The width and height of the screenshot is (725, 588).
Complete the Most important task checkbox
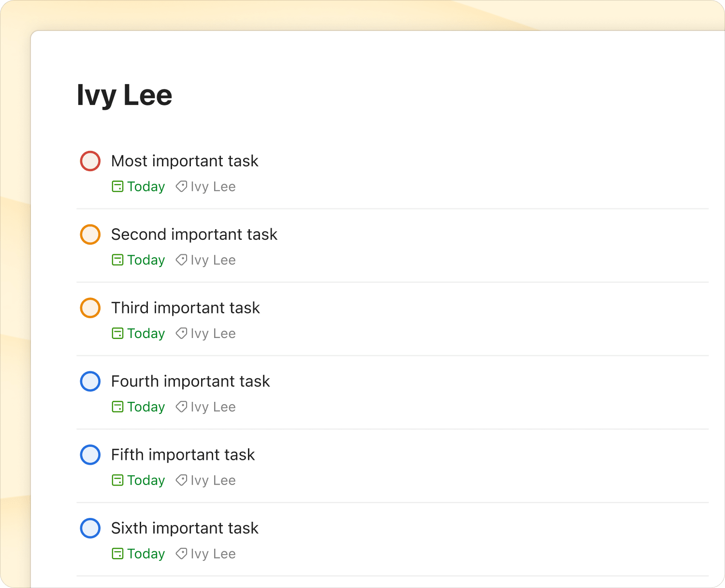pyautogui.click(x=90, y=161)
